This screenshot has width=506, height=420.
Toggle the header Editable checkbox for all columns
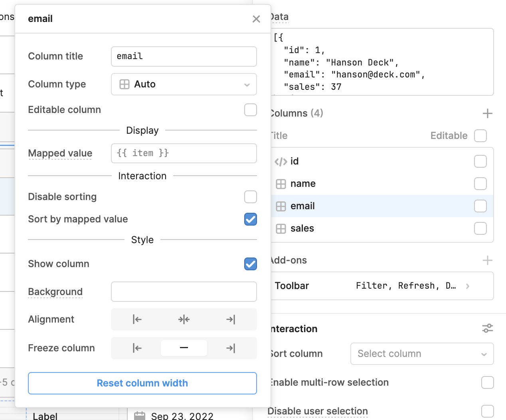click(x=480, y=136)
